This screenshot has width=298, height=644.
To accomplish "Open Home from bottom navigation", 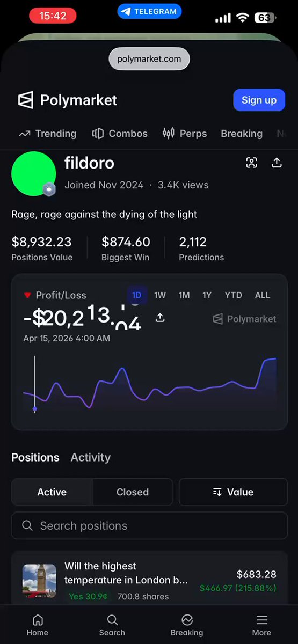I will point(38,625).
